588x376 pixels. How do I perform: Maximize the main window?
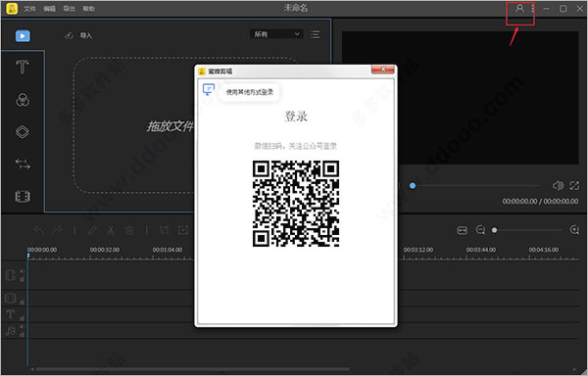click(x=563, y=8)
